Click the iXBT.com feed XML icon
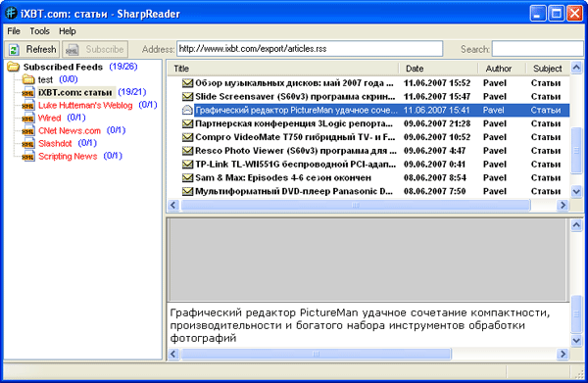The height and width of the screenshot is (383, 588). [28, 92]
